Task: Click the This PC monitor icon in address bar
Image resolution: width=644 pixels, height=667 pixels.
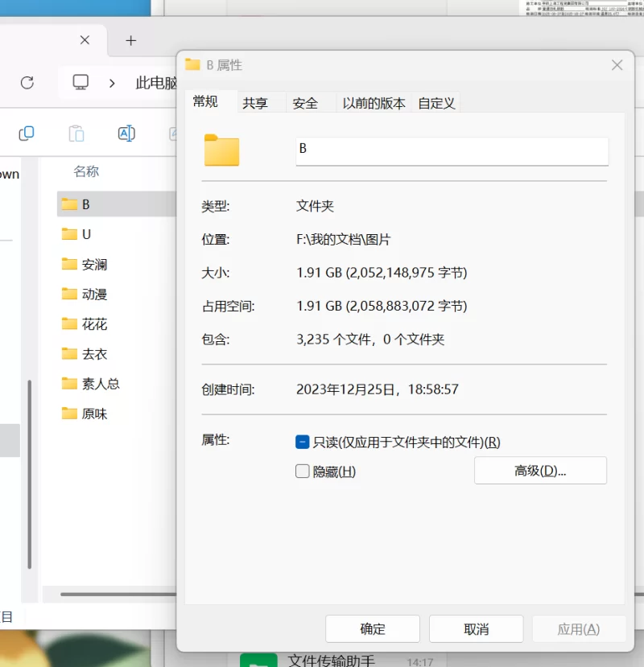Action: point(80,82)
